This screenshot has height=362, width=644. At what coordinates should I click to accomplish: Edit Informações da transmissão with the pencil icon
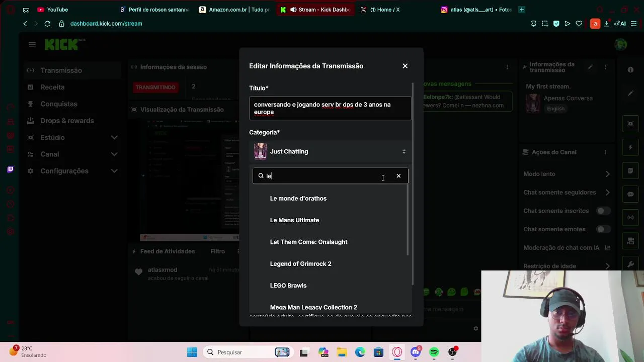click(590, 67)
